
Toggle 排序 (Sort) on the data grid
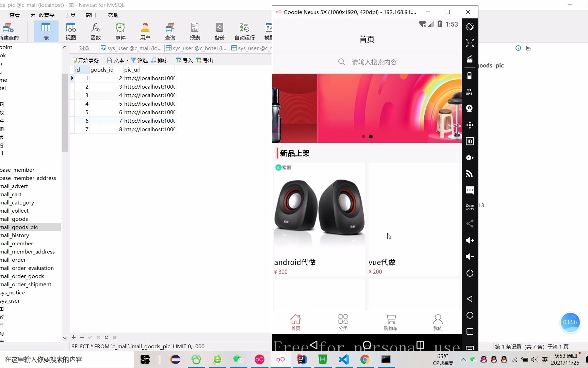160,60
